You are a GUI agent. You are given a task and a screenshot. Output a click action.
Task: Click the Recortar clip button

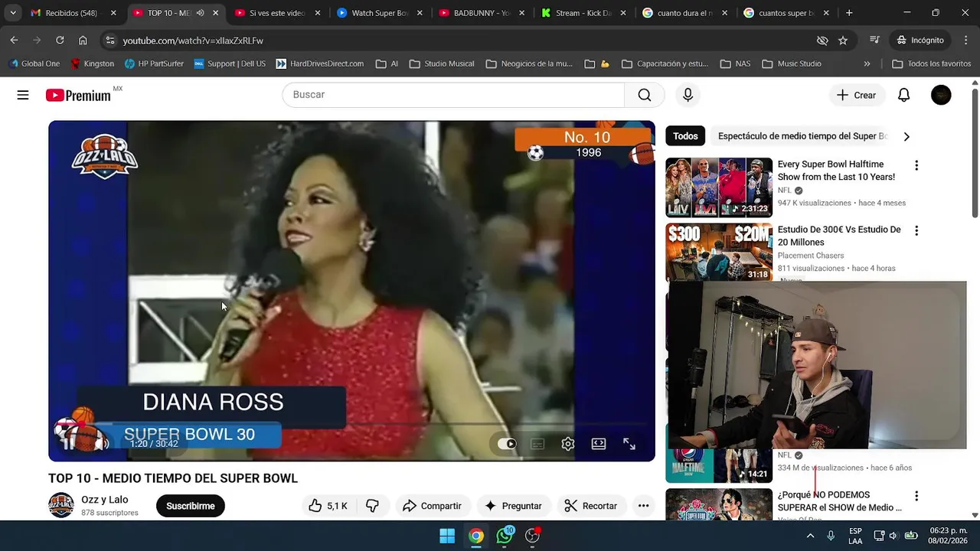pyautogui.click(x=590, y=506)
